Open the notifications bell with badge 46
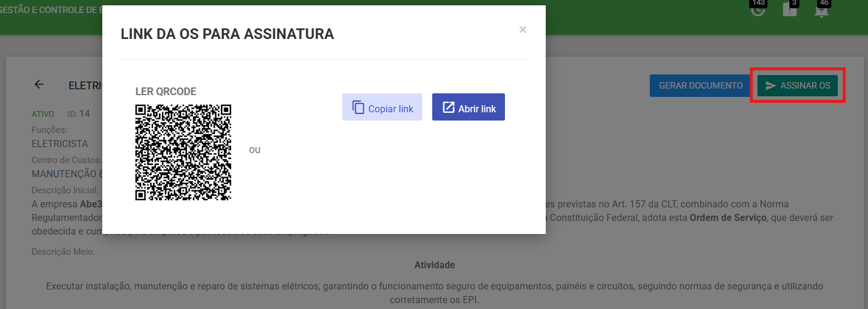 [822, 9]
